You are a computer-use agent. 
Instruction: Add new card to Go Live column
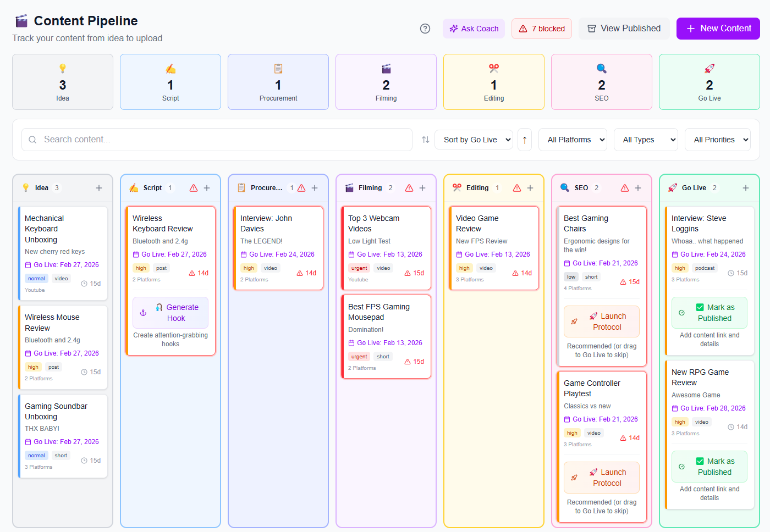(746, 188)
